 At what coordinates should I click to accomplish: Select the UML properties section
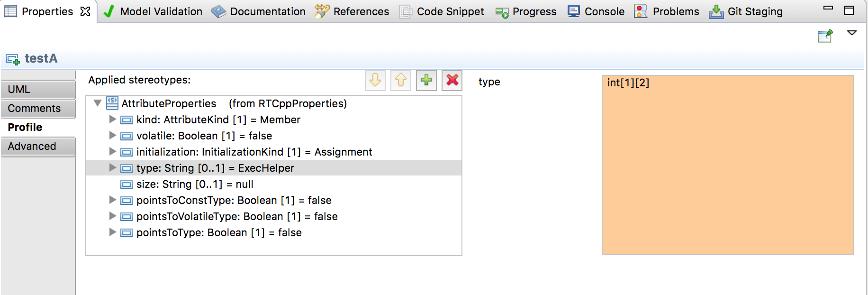[38, 89]
